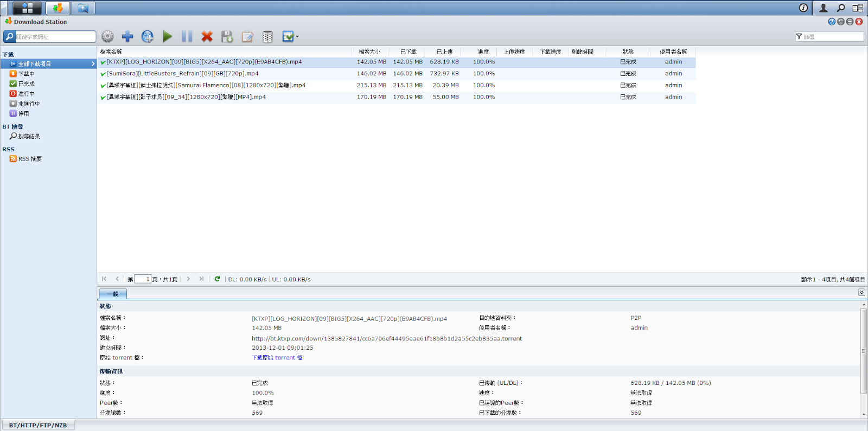The height and width of the screenshot is (431, 868).
Task: Sort by 狀態 column header
Action: tap(628, 52)
